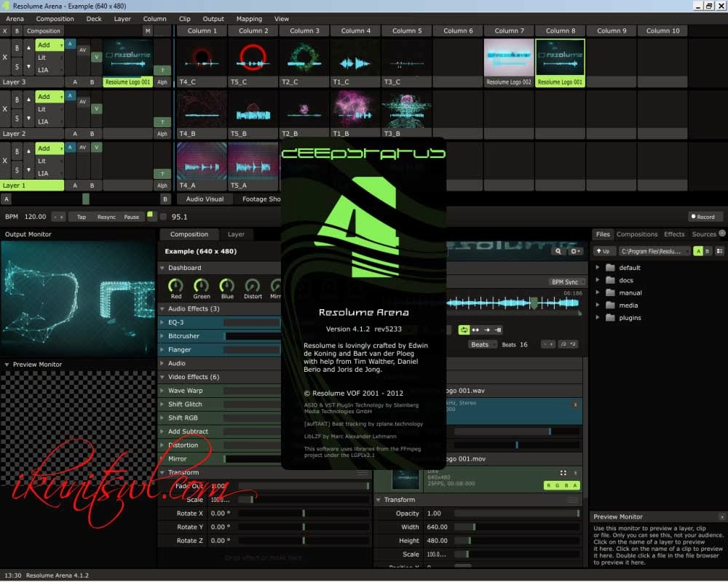
Task: Click the Pause button
Action: tap(131, 217)
